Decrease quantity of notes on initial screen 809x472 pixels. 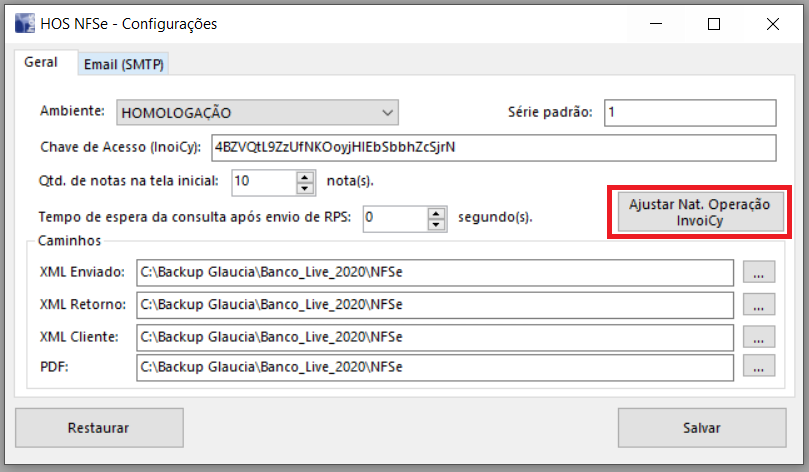pyautogui.click(x=305, y=187)
